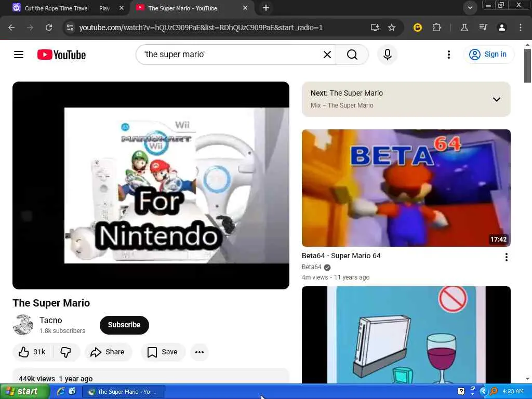Open media controls icon in toolbar
Viewport: 532px width, 399px height.
pos(483,28)
